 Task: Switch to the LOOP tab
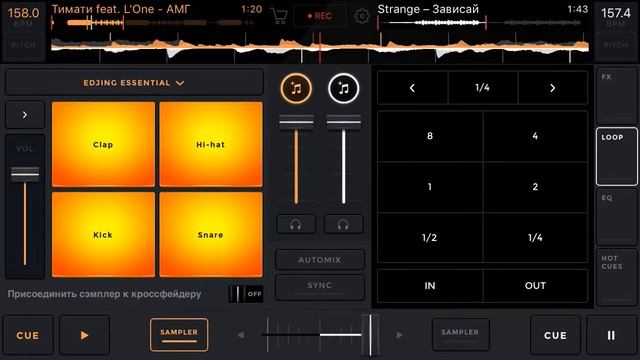point(616,156)
